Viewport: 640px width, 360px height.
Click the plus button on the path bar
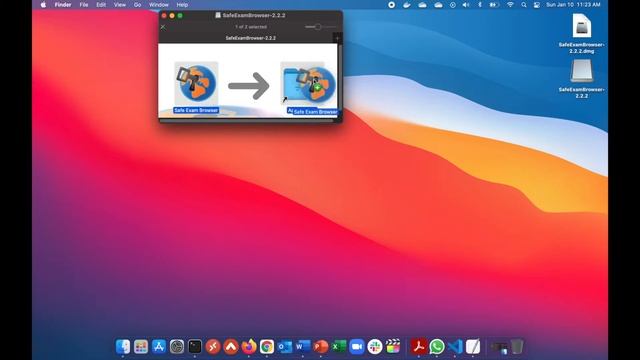(x=337, y=38)
